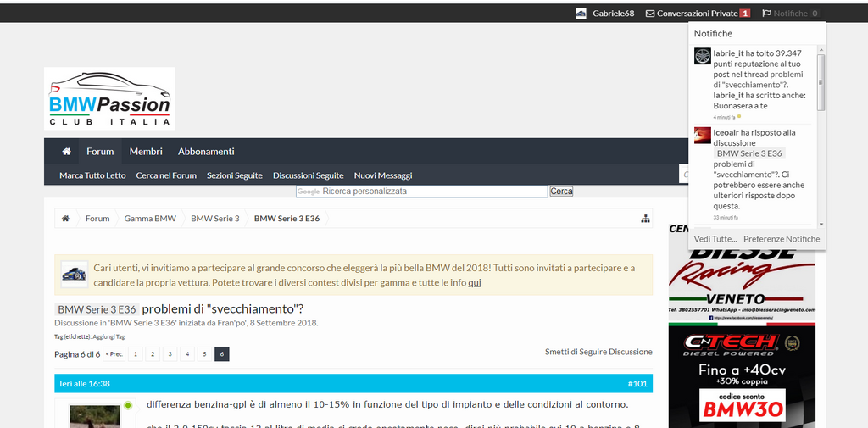Go to home via navbar house icon
The width and height of the screenshot is (868, 428).
(66, 151)
